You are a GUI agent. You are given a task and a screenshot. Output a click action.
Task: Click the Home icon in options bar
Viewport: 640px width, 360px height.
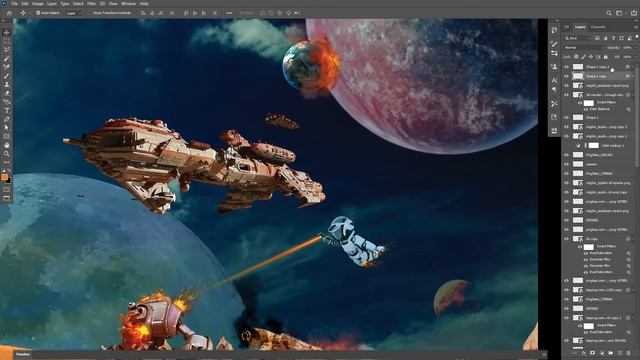click(x=9, y=13)
